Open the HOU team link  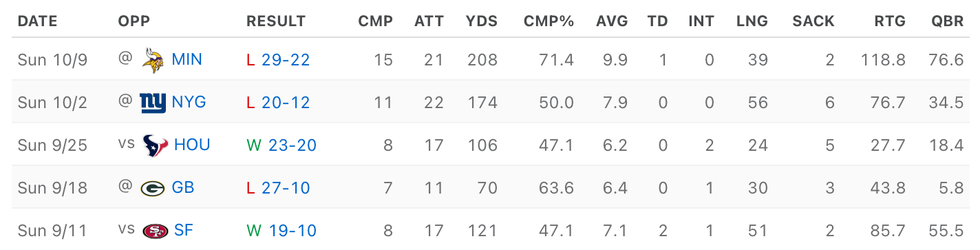click(x=192, y=145)
